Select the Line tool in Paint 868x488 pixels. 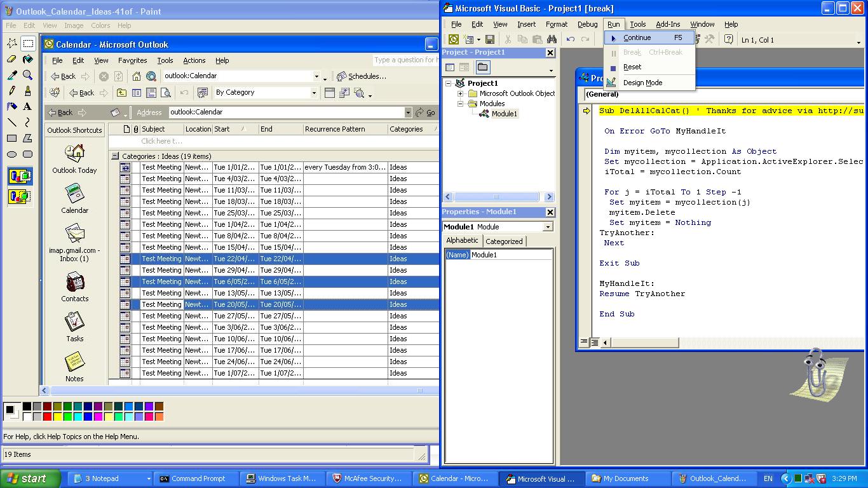click(x=12, y=123)
